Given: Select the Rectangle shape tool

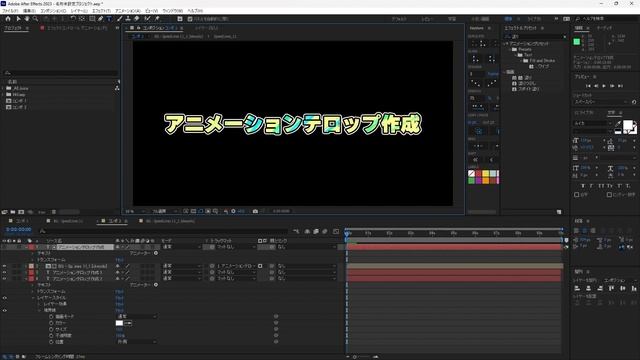Looking at the screenshot, I should [x=92, y=19].
